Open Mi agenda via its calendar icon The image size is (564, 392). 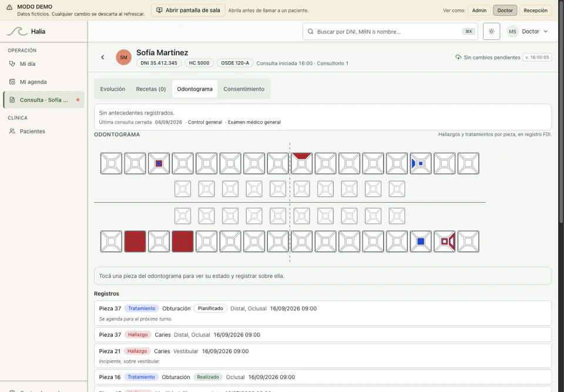coord(12,82)
